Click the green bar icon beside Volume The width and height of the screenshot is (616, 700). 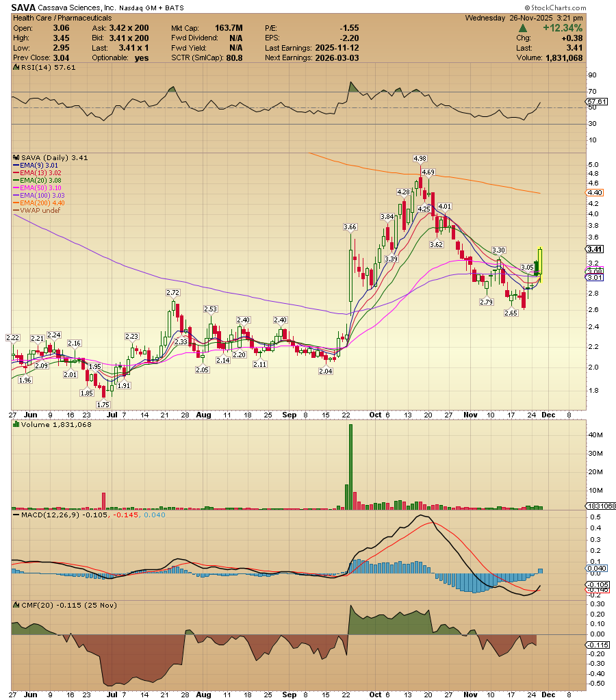tap(16, 424)
